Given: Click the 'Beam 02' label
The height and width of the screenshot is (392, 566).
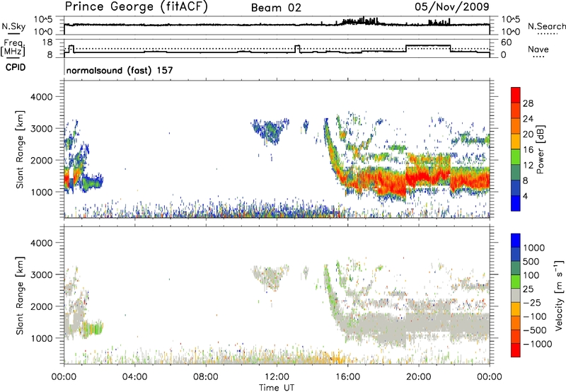Looking at the screenshot, I should [x=276, y=8].
